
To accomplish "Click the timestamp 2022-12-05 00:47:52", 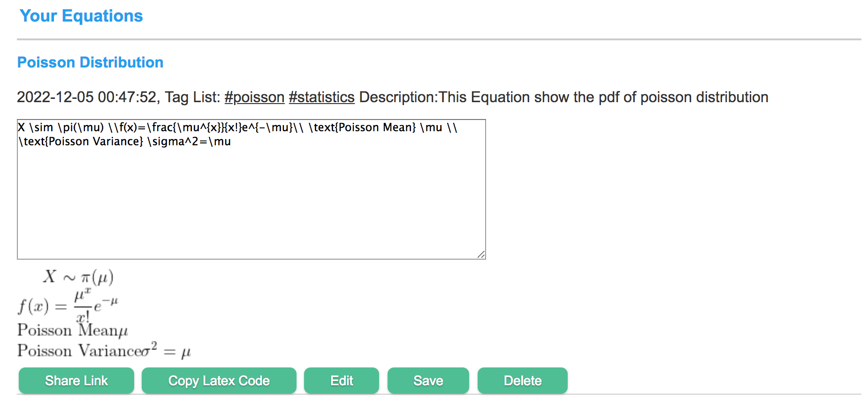I will (88, 97).
